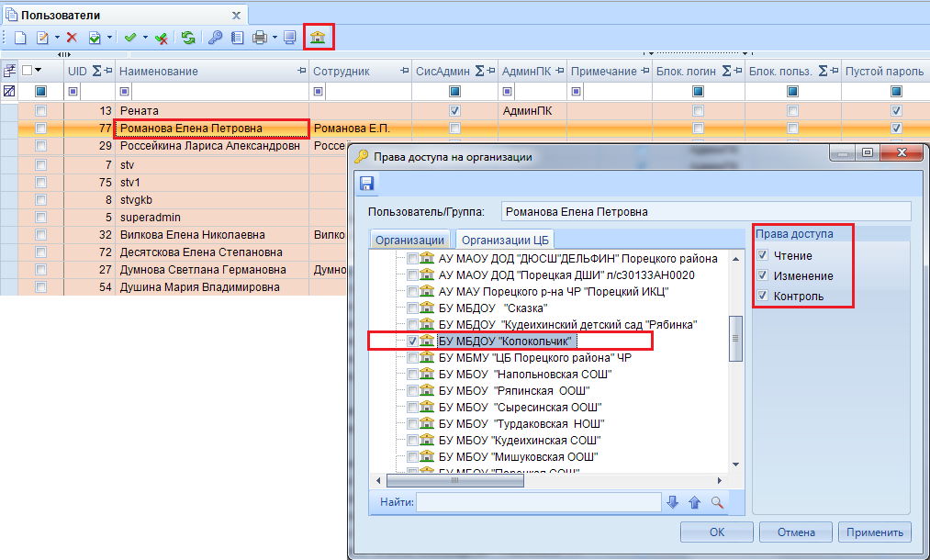Viewport: 930px width, 560px height.
Task: Click the red X delete icon
Action: 72,38
